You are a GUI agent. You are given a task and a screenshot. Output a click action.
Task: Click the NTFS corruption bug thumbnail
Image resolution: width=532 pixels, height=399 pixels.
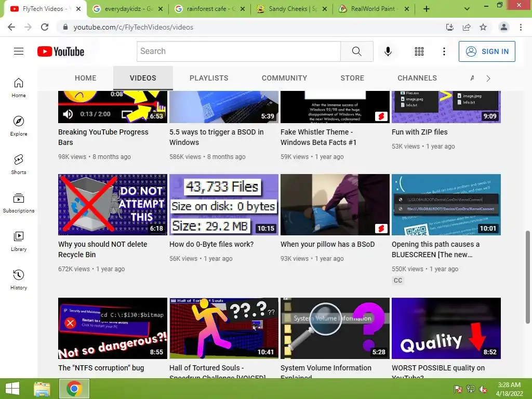[x=113, y=328]
